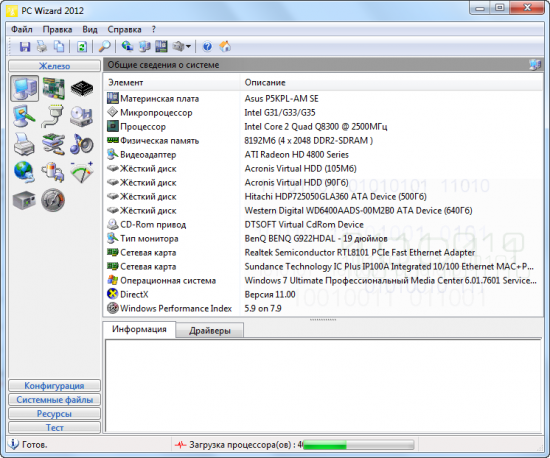Select the Video monitor icon in sidebar
The image size is (550, 458).
(24, 116)
